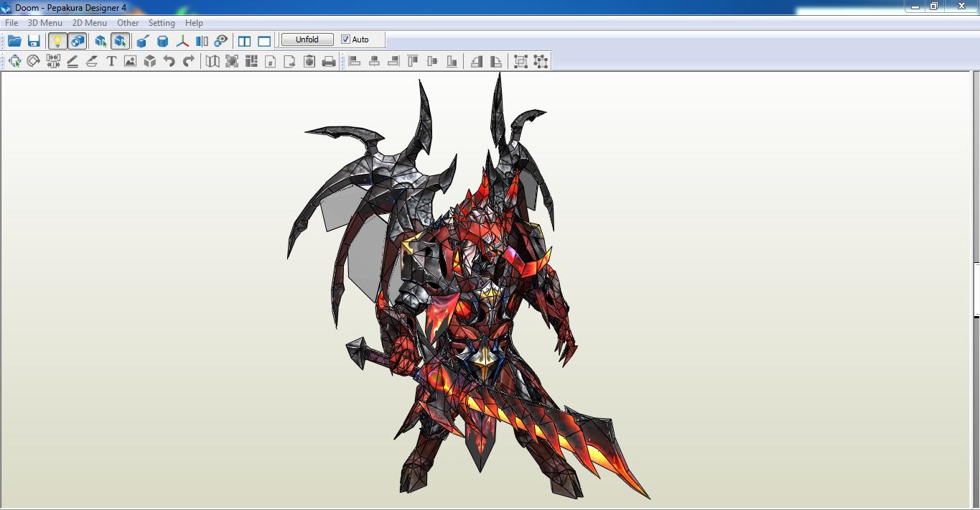980x510 pixels.
Task: Click the Open file folder icon
Action: point(14,41)
